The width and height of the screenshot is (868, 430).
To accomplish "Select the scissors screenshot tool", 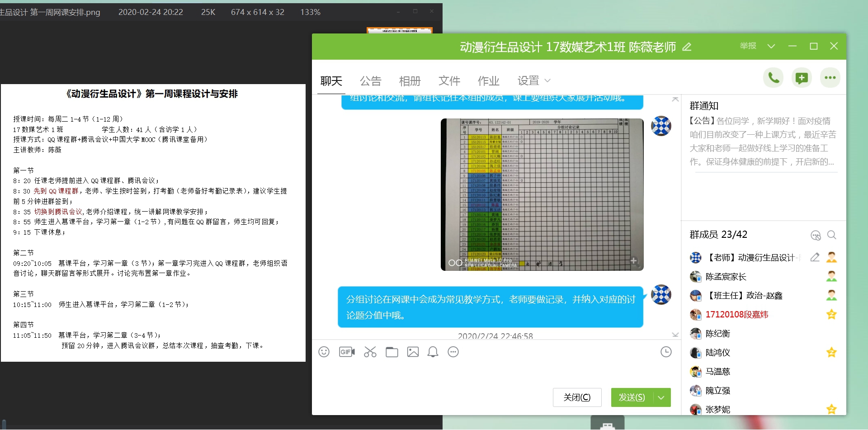I will click(370, 352).
